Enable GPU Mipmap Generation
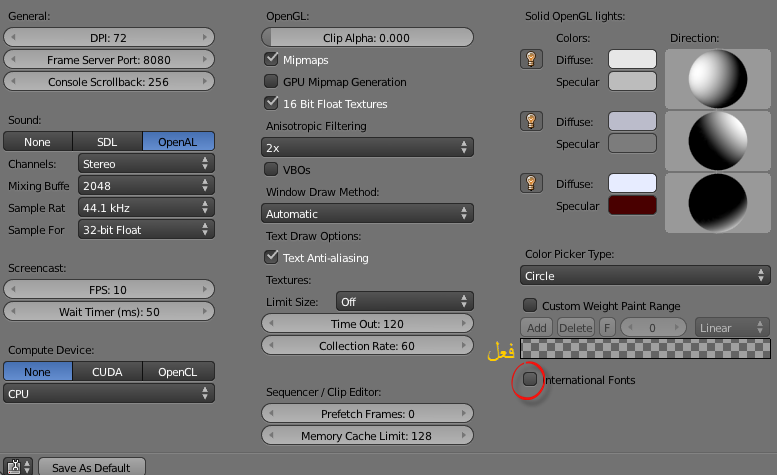This screenshot has height=475, width=777. click(271, 81)
